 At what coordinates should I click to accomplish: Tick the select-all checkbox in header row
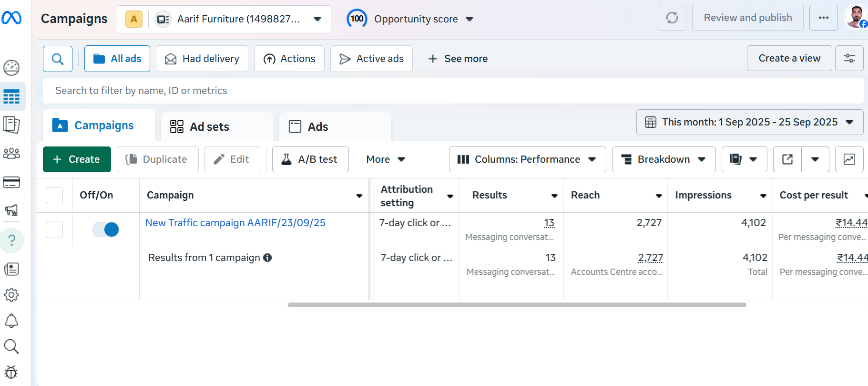tap(54, 196)
